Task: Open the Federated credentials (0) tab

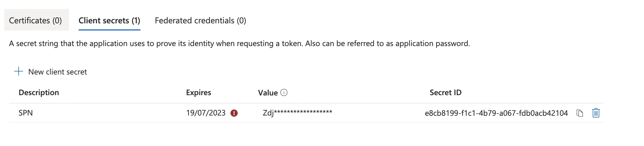Action: pyautogui.click(x=200, y=20)
